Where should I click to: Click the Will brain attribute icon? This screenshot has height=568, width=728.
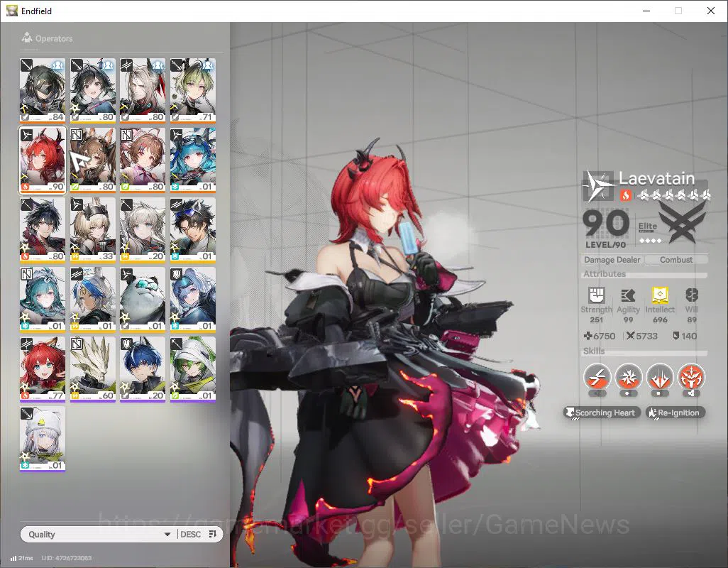coord(692,295)
